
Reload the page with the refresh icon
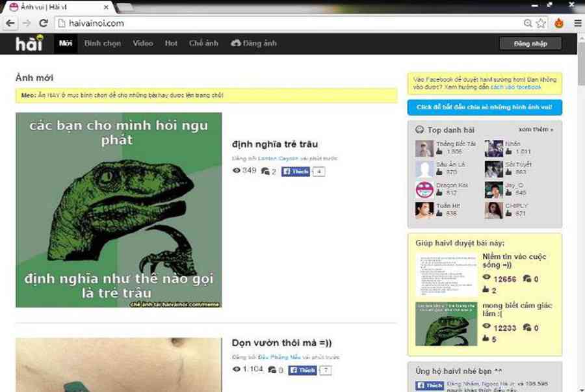click(44, 23)
